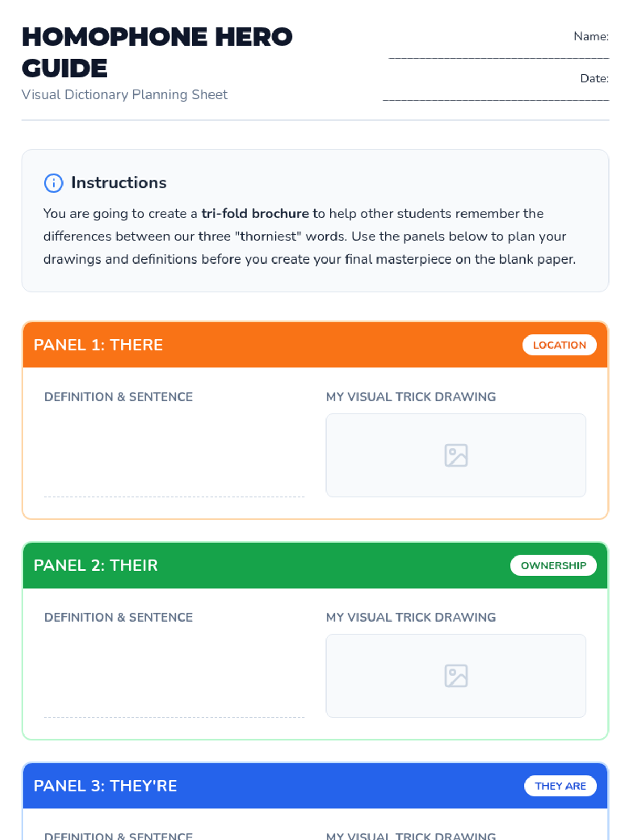Select the PANEL 1: THERE header
The image size is (630, 840).
click(98, 345)
